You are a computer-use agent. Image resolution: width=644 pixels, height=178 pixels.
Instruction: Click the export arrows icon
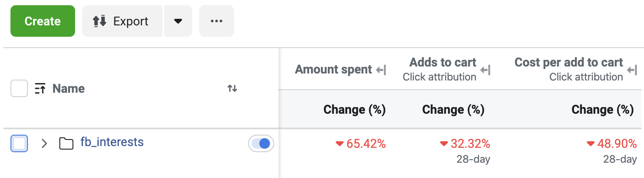click(x=100, y=21)
